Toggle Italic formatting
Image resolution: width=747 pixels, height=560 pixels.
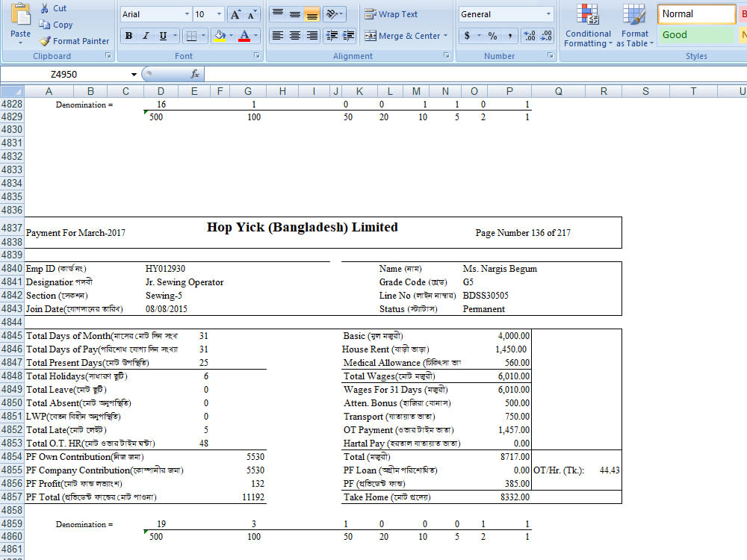pos(146,36)
